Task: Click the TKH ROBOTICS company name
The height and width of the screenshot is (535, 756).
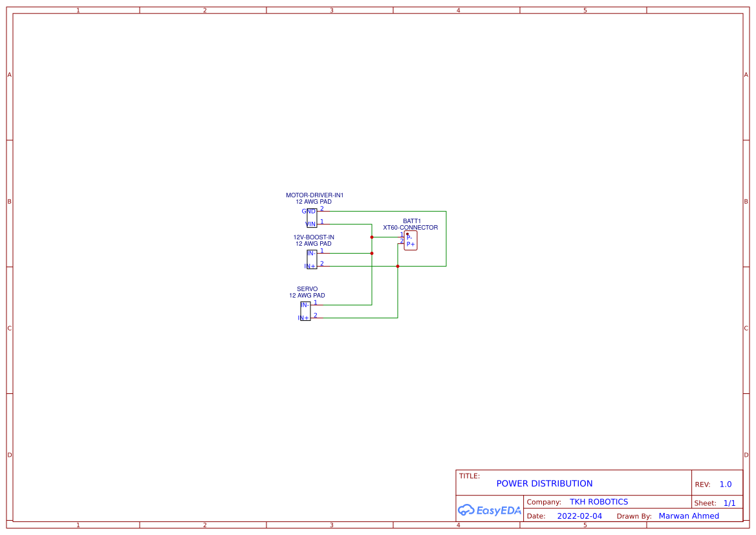Action: 599,501
